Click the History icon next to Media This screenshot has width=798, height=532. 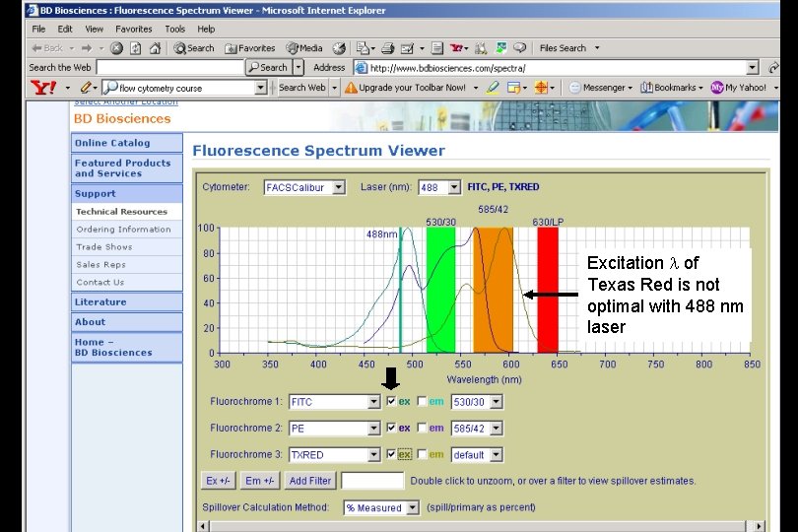click(339, 48)
